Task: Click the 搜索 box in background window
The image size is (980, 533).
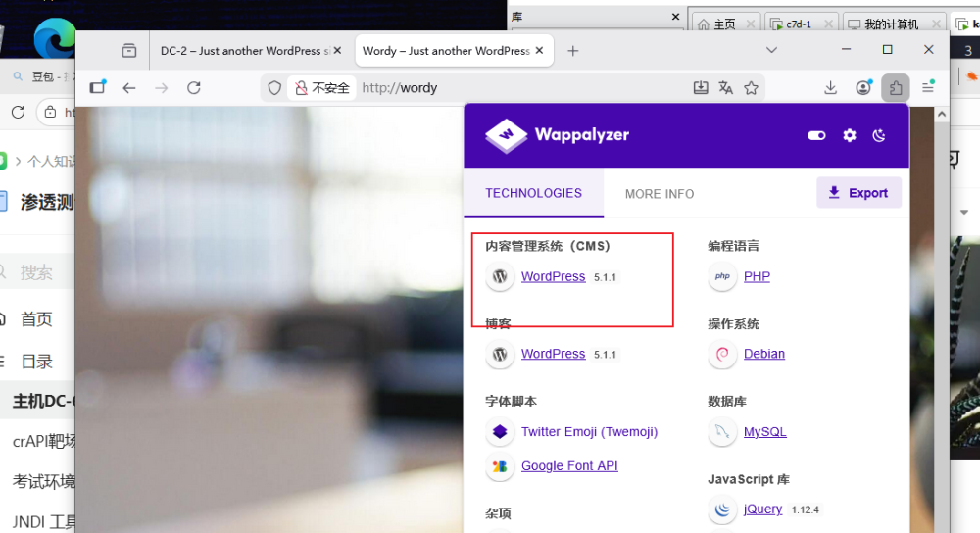Action: (x=35, y=271)
